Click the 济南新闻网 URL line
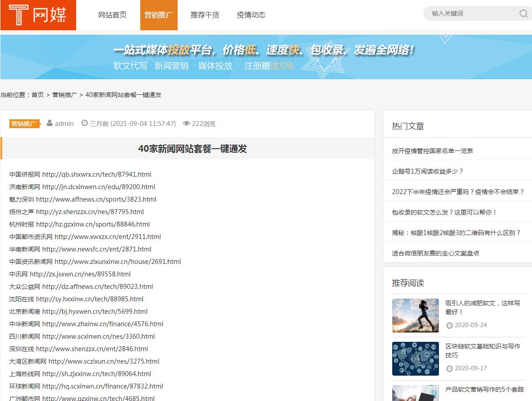Viewport: 532px width, 401px height. (x=82, y=187)
